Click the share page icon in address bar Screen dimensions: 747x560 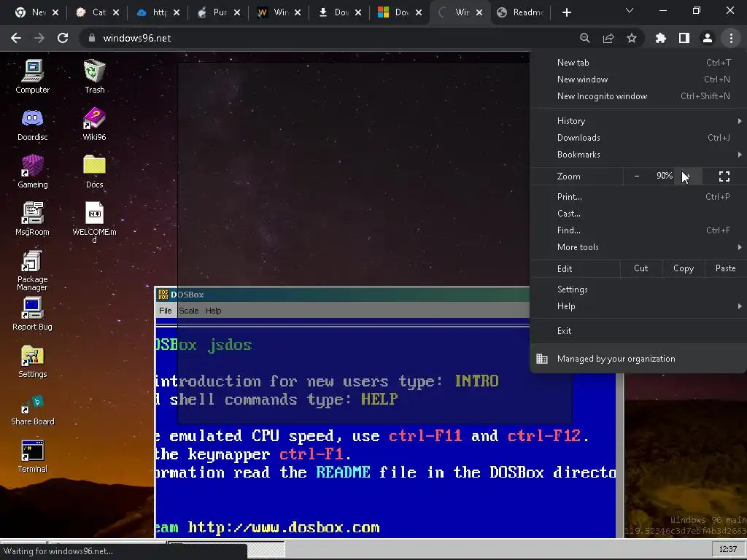click(x=608, y=38)
